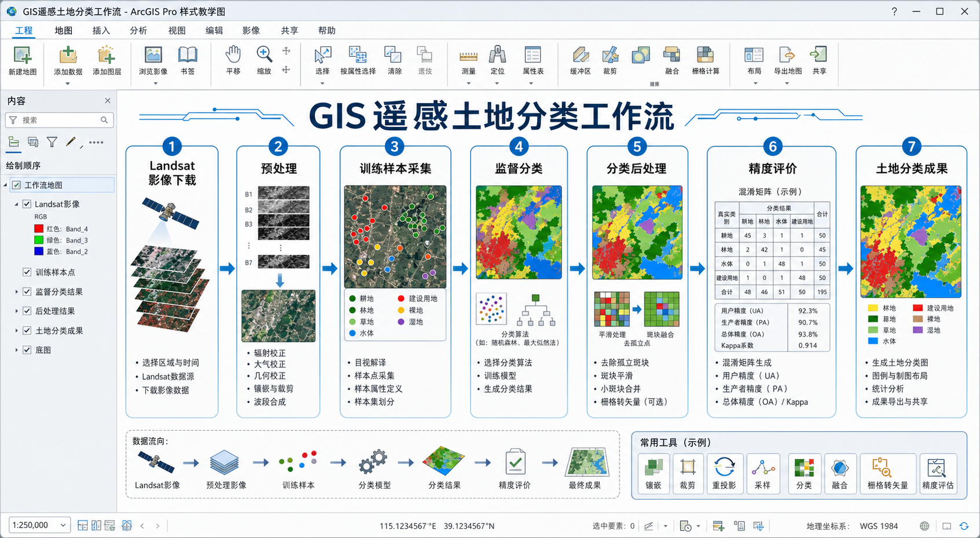
Task: Expand the 土地分类成果 layer node
Action: coord(16,331)
